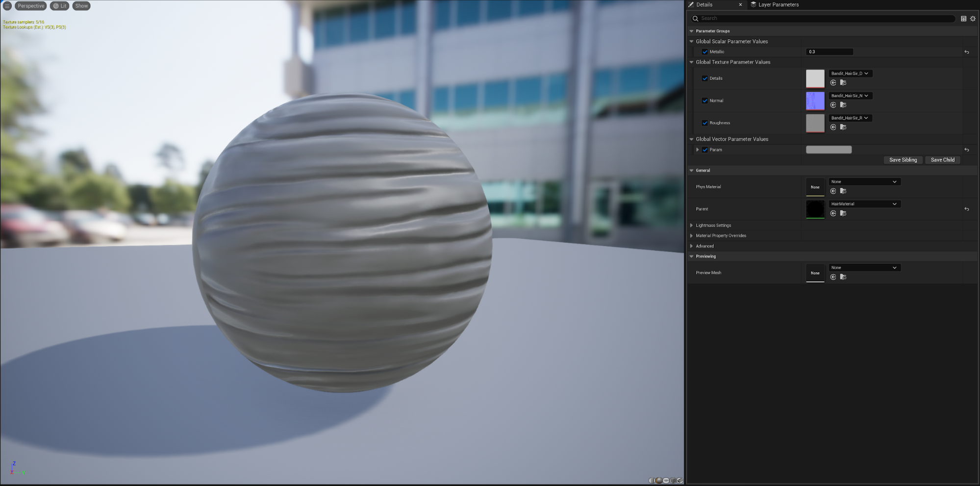Collapse Global Vector Parameter Values
This screenshot has height=486, width=980.
(691, 139)
